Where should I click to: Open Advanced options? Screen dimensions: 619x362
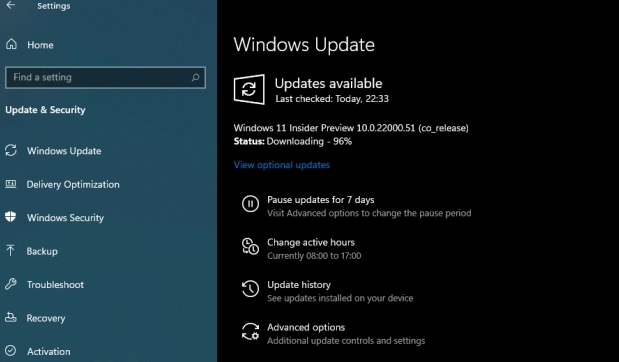pos(306,327)
